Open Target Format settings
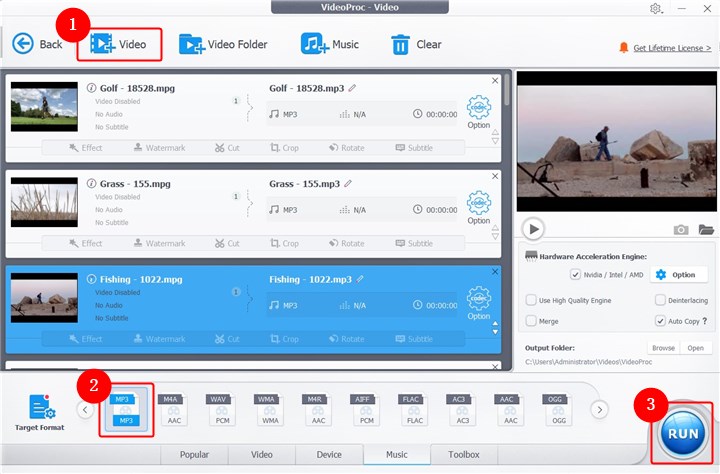 [39, 412]
